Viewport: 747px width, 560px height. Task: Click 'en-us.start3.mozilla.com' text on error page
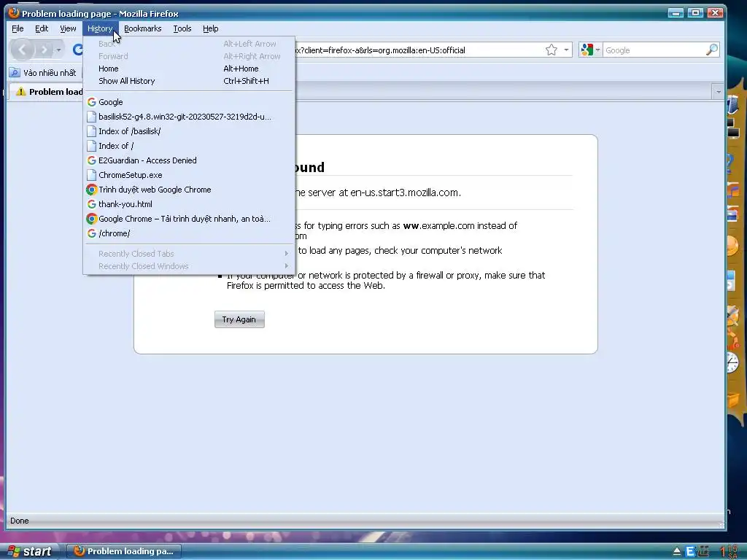coord(404,192)
